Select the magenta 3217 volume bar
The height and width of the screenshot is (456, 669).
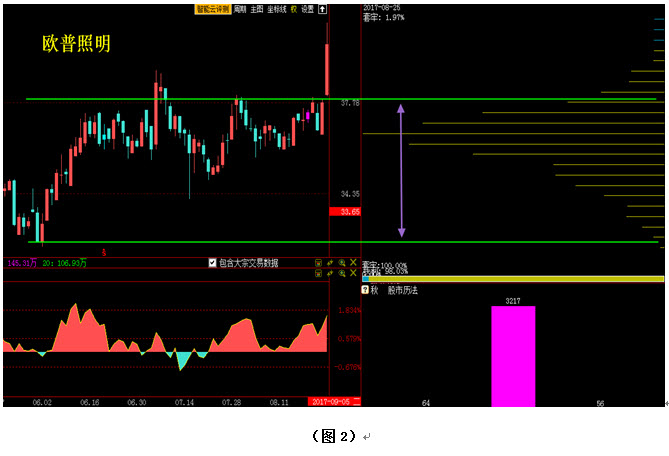click(513, 356)
